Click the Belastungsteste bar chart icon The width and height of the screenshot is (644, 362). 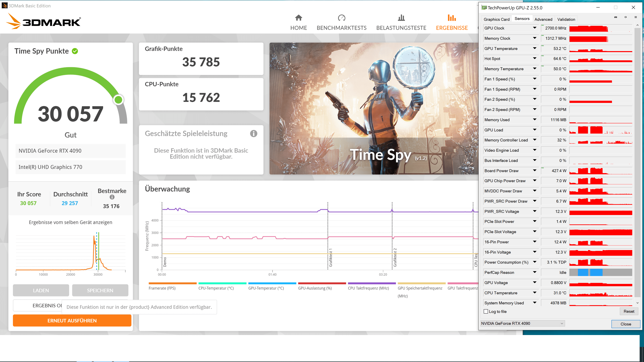click(x=401, y=18)
